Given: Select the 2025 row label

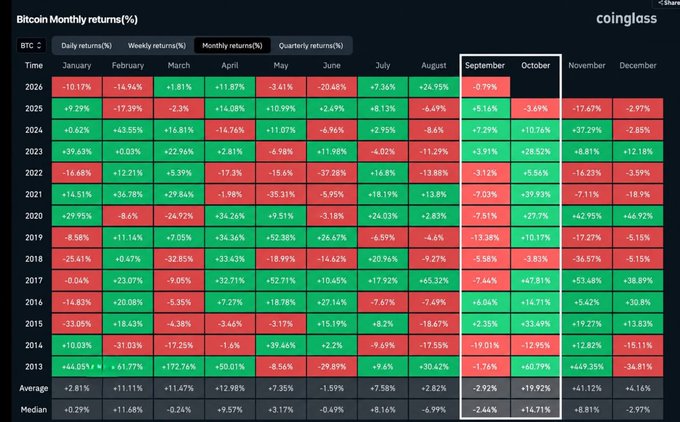Looking at the screenshot, I should (34, 108).
